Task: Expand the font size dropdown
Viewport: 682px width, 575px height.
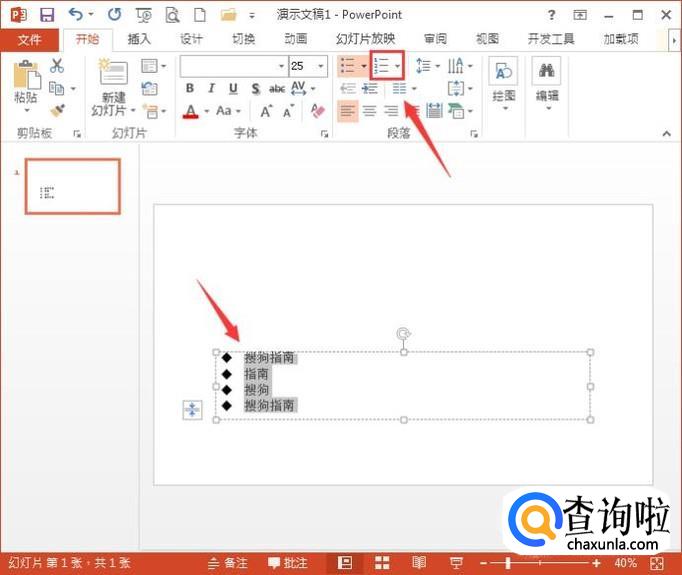Action: tap(320, 66)
